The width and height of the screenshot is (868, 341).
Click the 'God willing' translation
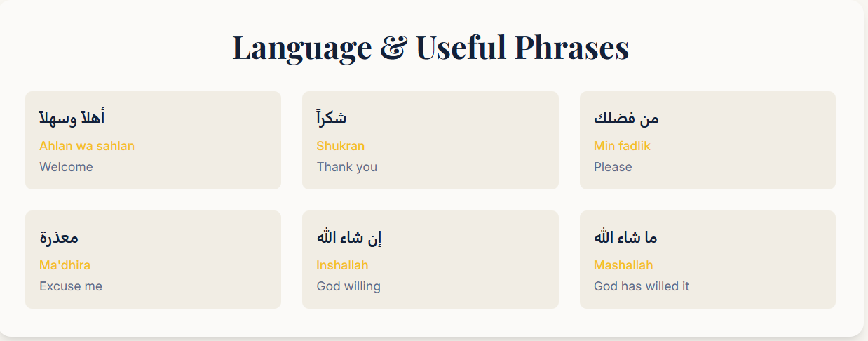[348, 286]
